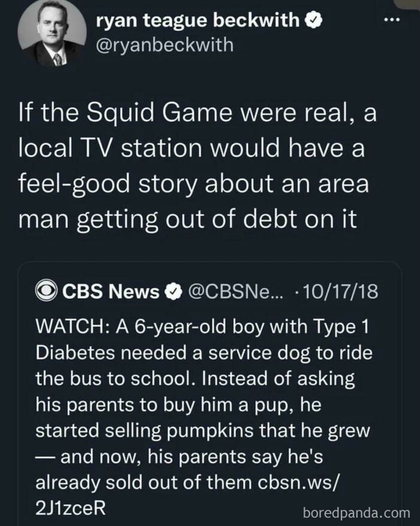Click the boredpanda.com watermark

click(x=356, y=513)
